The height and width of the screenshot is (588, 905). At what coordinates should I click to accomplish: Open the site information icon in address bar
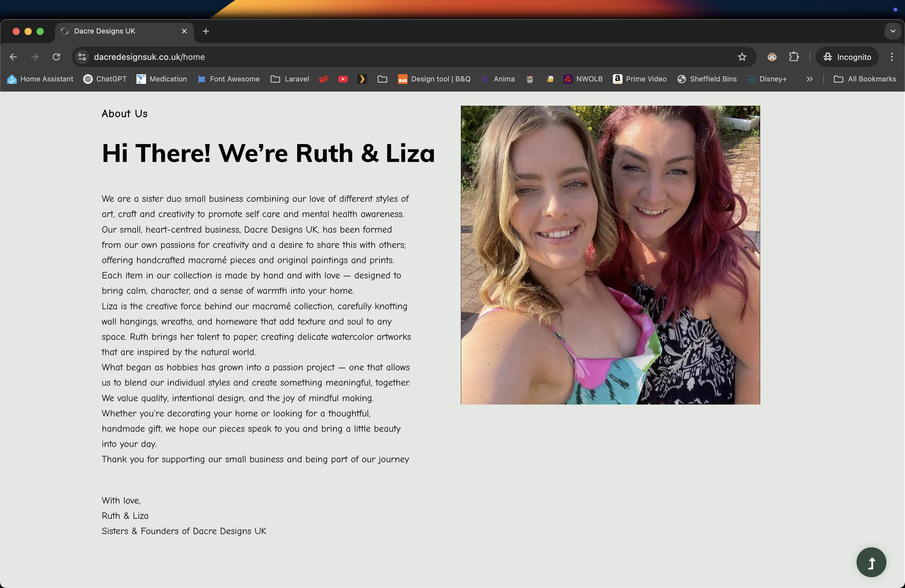pos(82,57)
